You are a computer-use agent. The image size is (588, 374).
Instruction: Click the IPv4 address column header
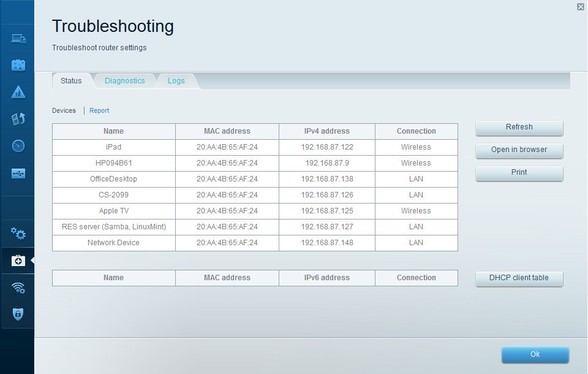tap(327, 131)
